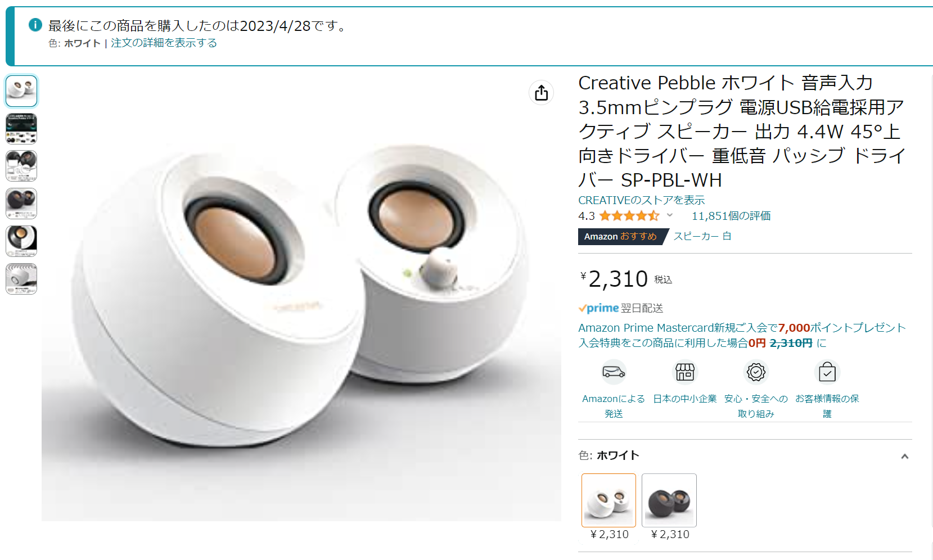
Task: Open the 11,851個の評価 reviews link
Action: click(x=731, y=216)
